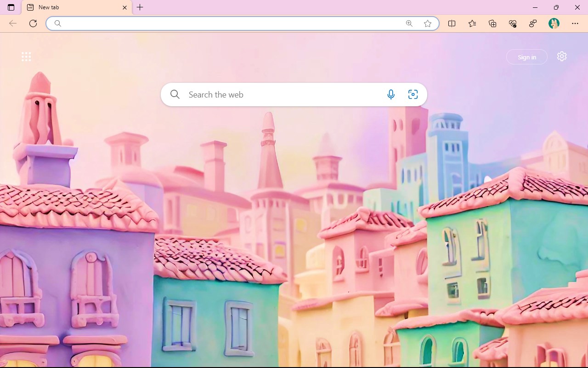Focus the browser address bar

[x=243, y=23]
